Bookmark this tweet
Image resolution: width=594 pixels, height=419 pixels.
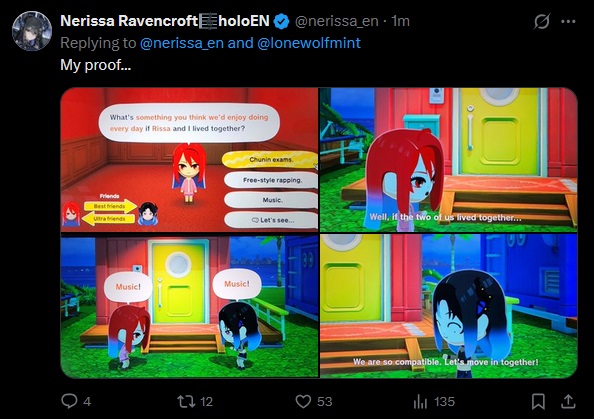(x=538, y=402)
